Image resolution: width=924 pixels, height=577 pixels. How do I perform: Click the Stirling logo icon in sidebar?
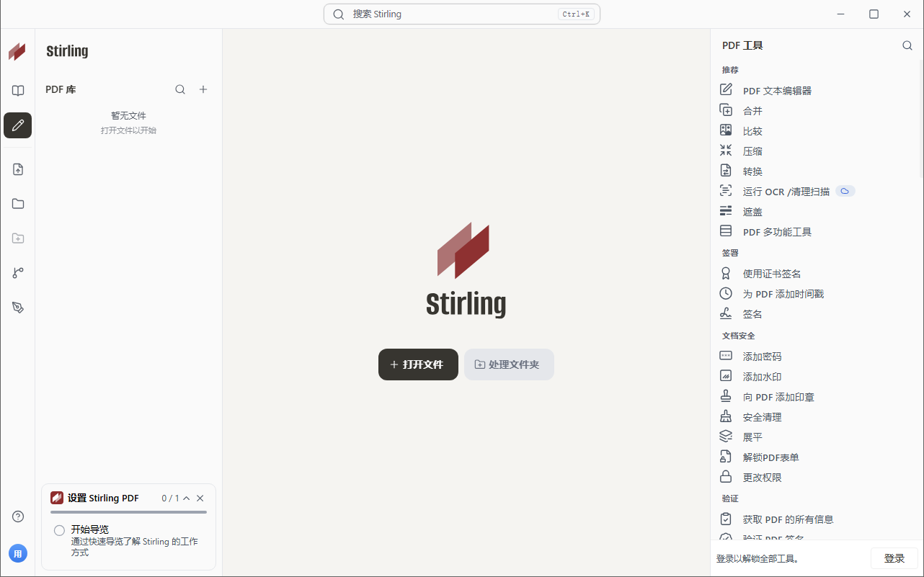coord(17,51)
